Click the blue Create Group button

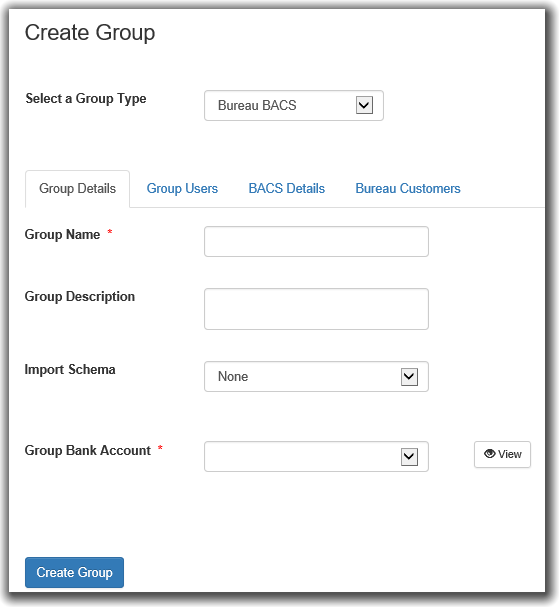(x=74, y=572)
